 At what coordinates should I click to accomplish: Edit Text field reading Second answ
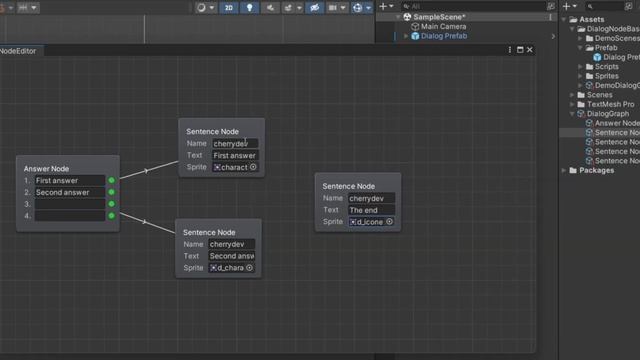coord(232,256)
